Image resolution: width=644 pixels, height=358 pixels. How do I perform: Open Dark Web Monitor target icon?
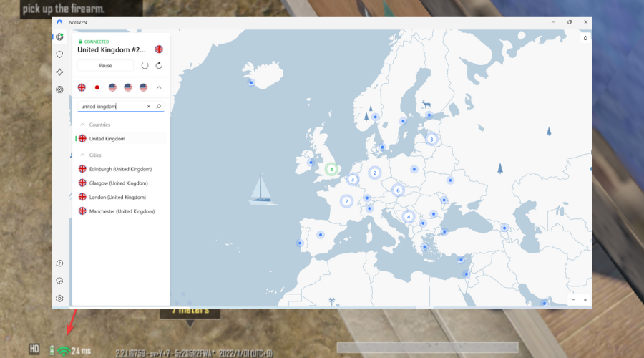(x=59, y=89)
